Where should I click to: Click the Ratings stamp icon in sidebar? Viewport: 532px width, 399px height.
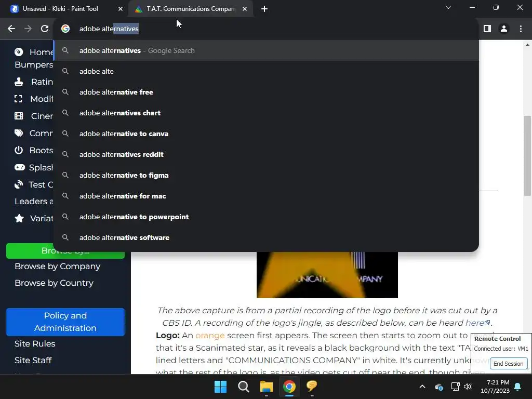19,82
